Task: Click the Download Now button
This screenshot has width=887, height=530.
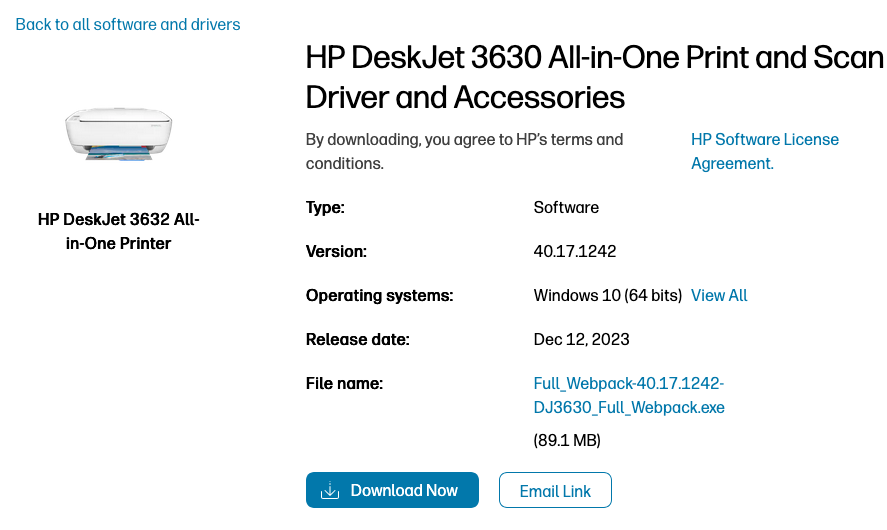Action: 392,490
